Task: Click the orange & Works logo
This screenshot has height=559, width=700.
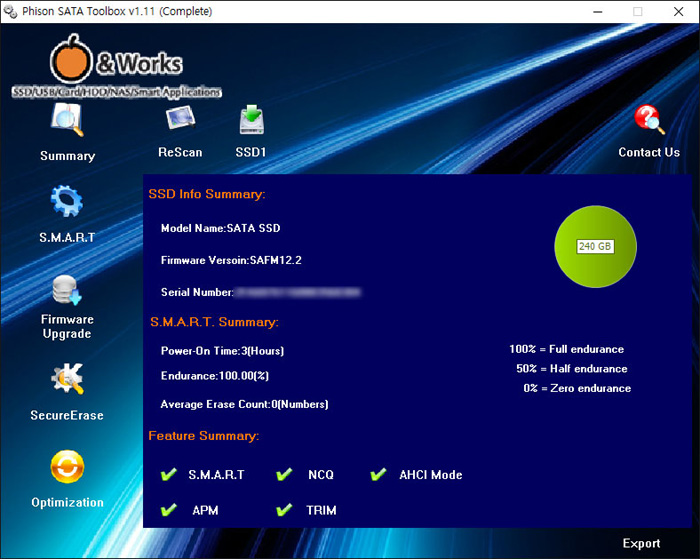Action: [116, 60]
